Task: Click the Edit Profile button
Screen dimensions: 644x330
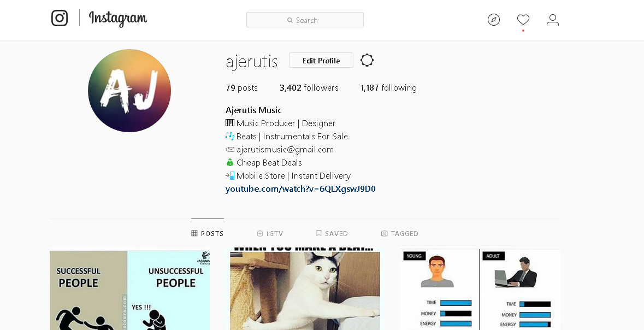Action: pyautogui.click(x=321, y=61)
